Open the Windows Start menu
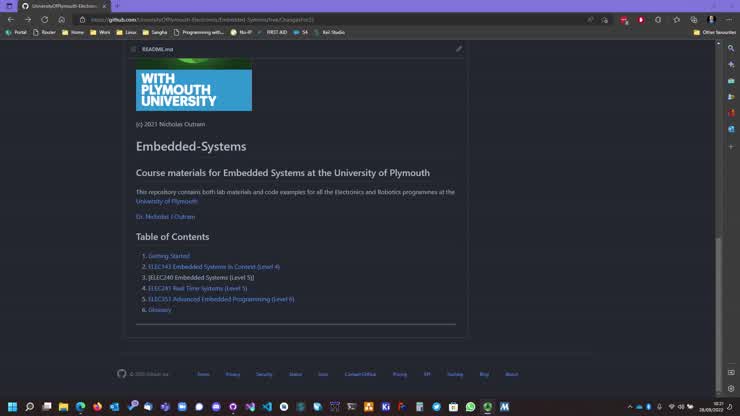 click(11, 407)
